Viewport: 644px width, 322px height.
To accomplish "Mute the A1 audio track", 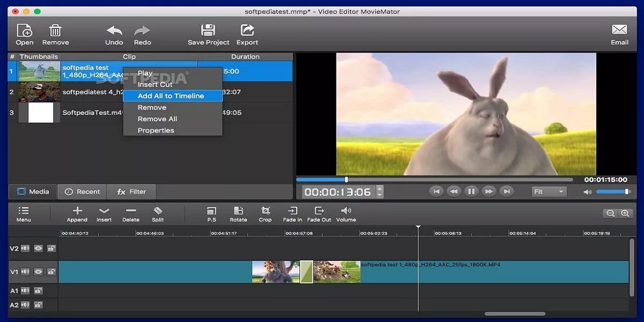I will click(x=25, y=290).
